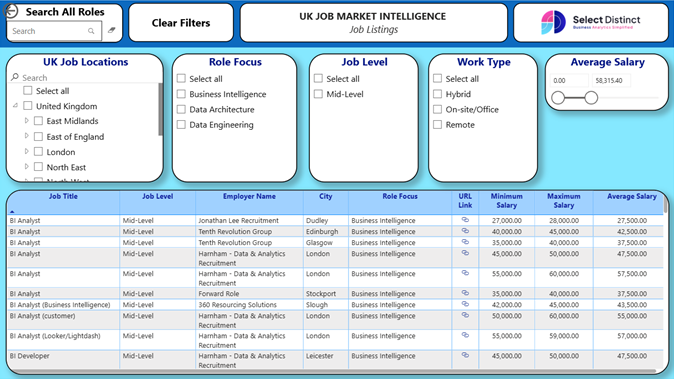Click UK Job Locations search field

[86, 77]
